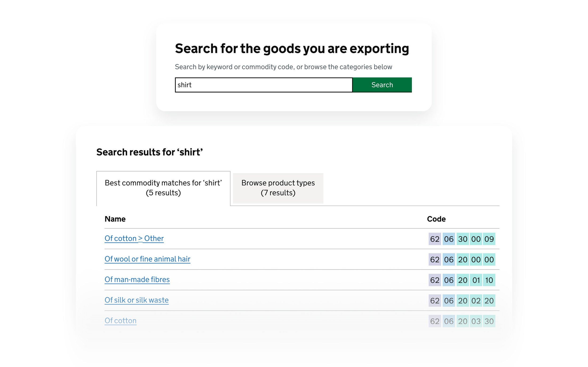Click the 'Name' column header
Screen dimensions: 588x367
click(x=115, y=219)
